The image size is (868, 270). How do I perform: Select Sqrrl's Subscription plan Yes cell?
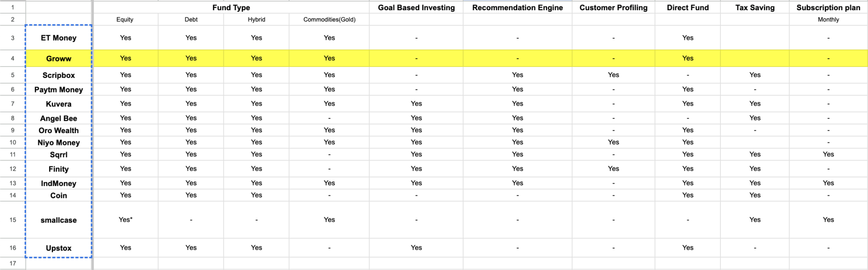pos(828,154)
